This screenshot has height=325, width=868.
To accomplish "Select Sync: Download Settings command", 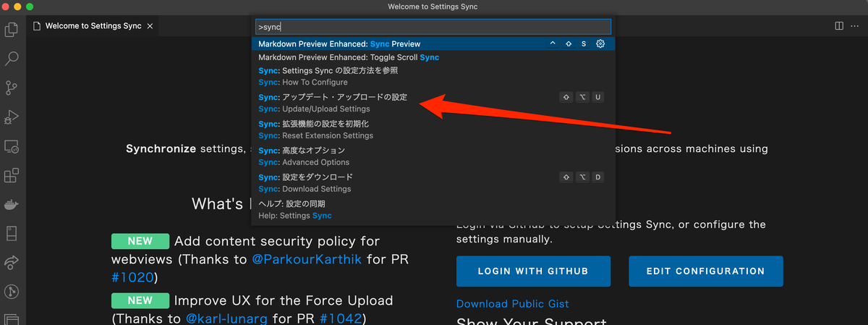I will (433, 183).
